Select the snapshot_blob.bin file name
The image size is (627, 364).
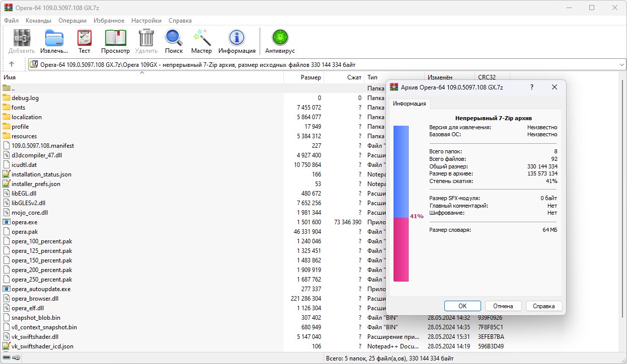(36, 317)
